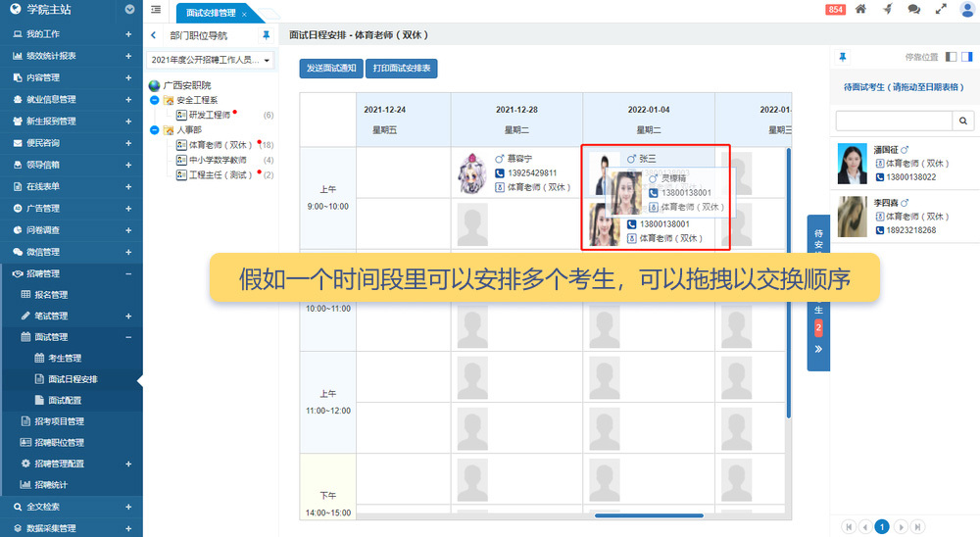Toggle the sidebar menu hamburger icon
Viewport: 980px width, 537px height.
157,10
